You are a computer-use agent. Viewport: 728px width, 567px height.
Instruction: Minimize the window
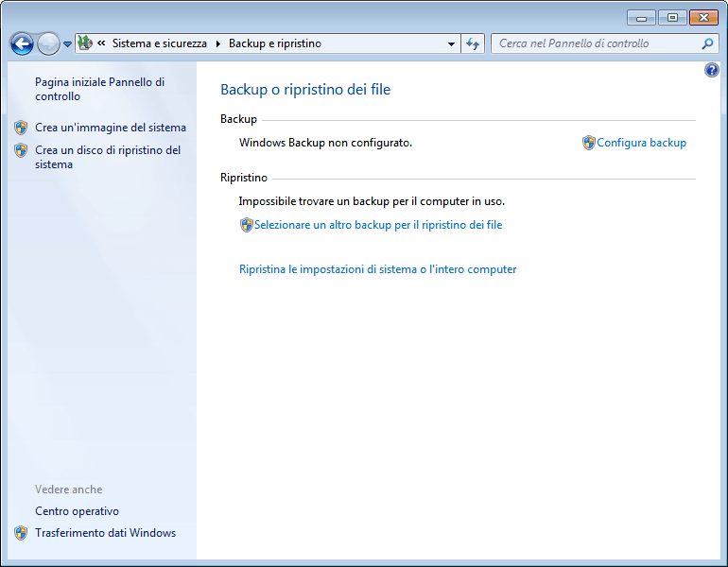click(641, 18)
